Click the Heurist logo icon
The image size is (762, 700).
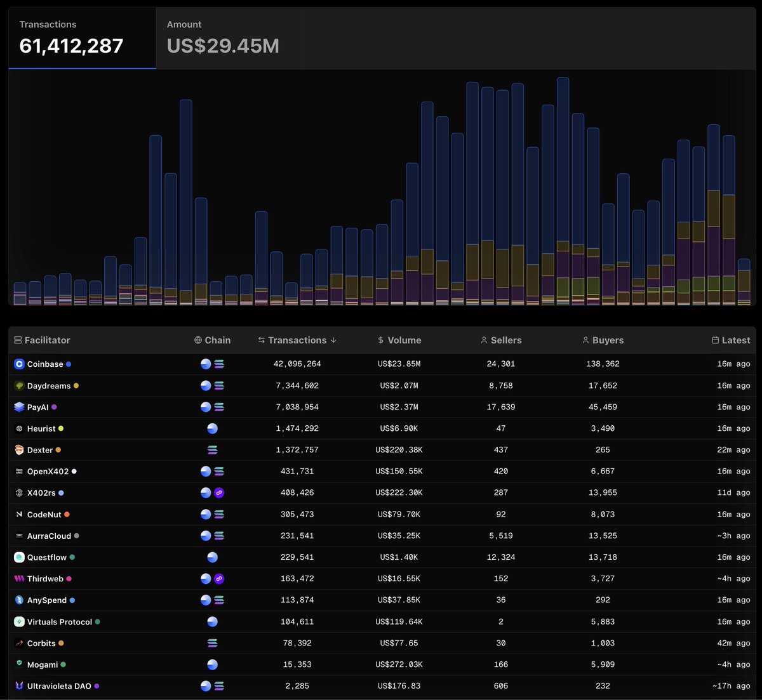[19, 428]
